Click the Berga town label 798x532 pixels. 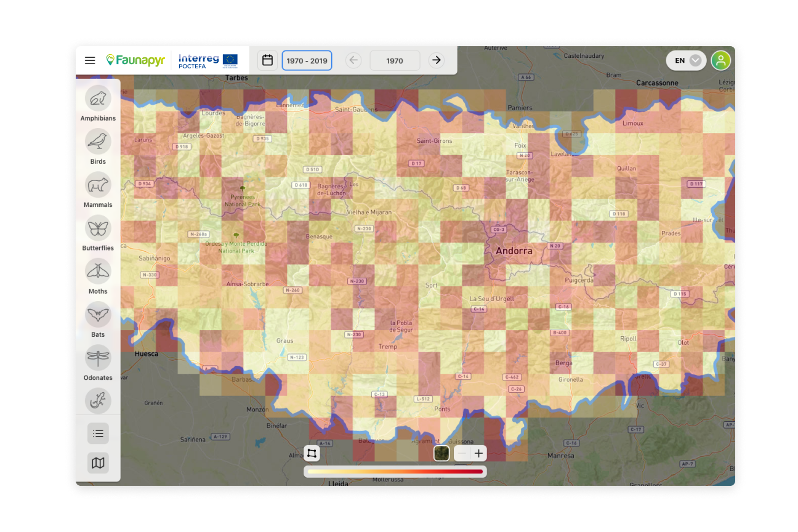click(x=563, y=363)
